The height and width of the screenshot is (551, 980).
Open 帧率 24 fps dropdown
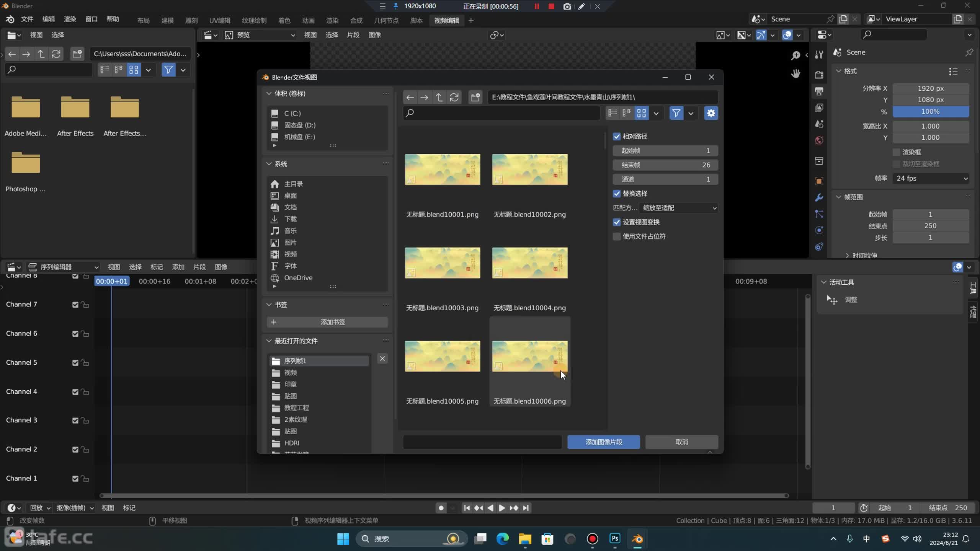pyautogui.click(x=931, y=178)
